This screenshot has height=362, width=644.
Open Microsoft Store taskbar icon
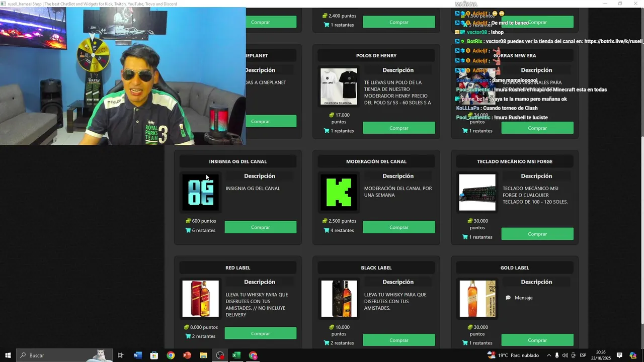click(x=154, y=355)
